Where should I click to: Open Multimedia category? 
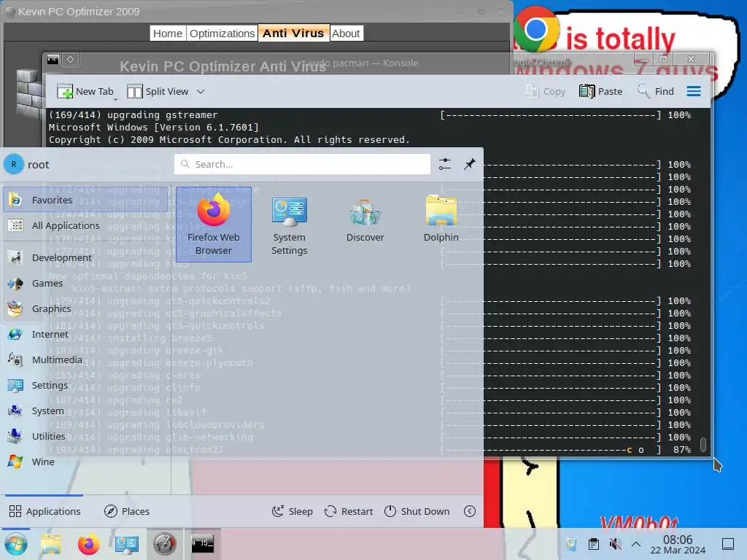(86, 360)
